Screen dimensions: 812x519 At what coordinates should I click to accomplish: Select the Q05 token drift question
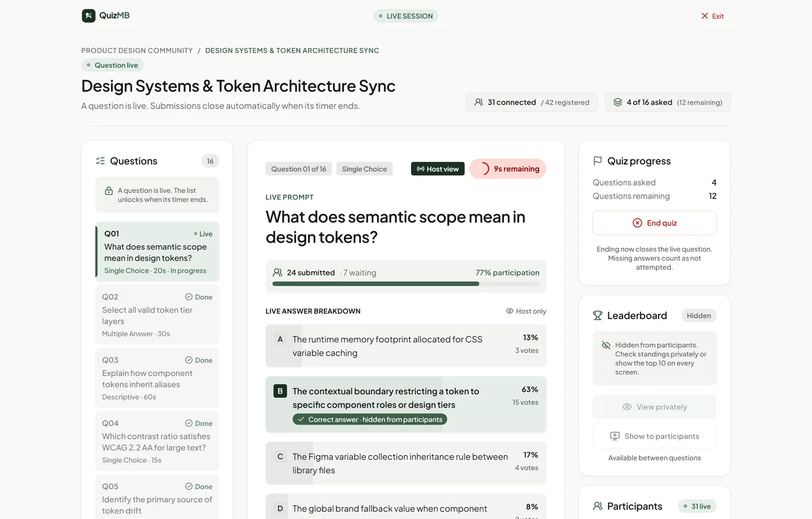(x=157, y=498)
